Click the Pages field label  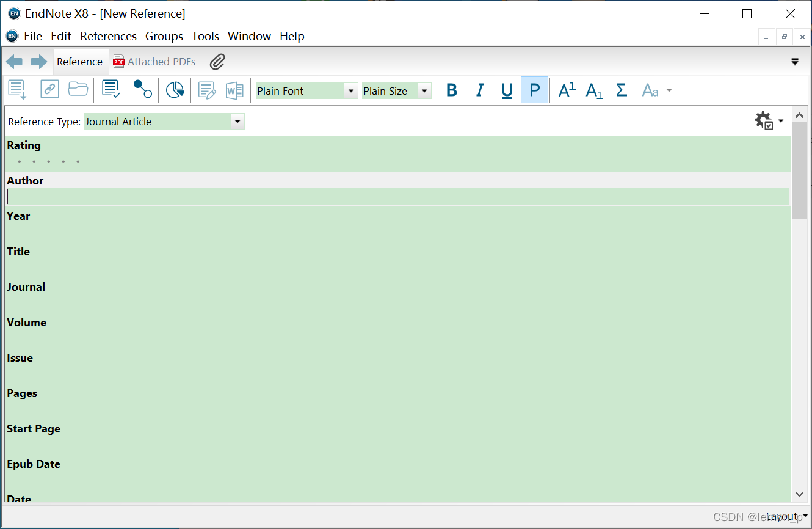point(22,393)
